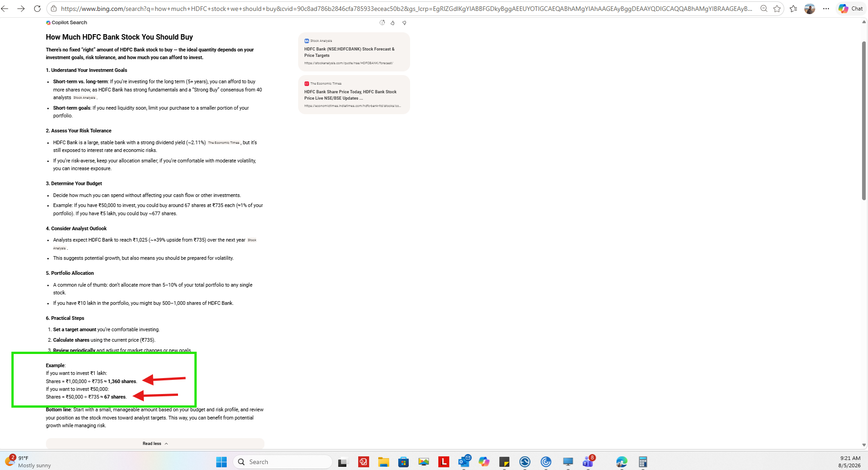
Task: Open the clock and date 9:21 AM
Action: point(850,462)
